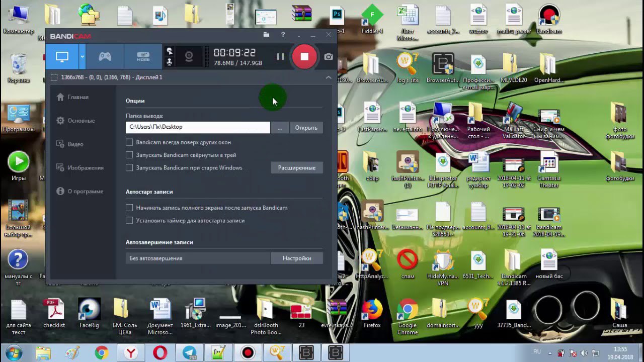Image resolution: width=644 pixels, height=362 pixels.
Task: Collapse the Bandicam panel with the chevron
Action: 329,77
